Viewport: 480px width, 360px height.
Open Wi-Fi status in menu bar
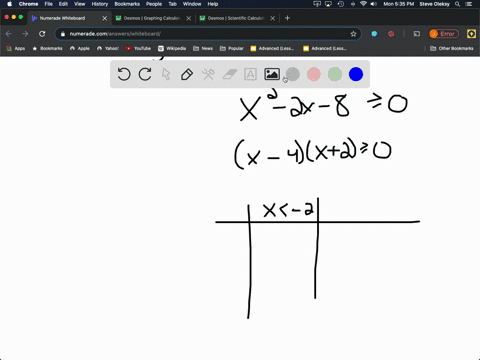pos(364,4)
